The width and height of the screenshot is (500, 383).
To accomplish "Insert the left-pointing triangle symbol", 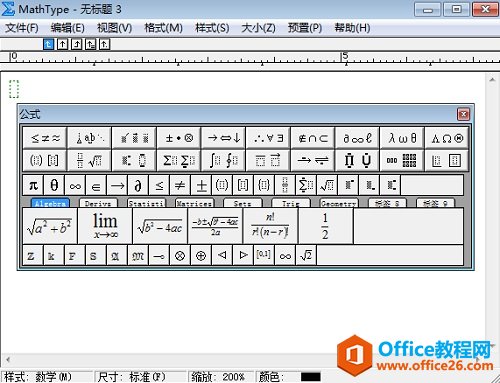I will pyautogui.click(x=222, y=256).
